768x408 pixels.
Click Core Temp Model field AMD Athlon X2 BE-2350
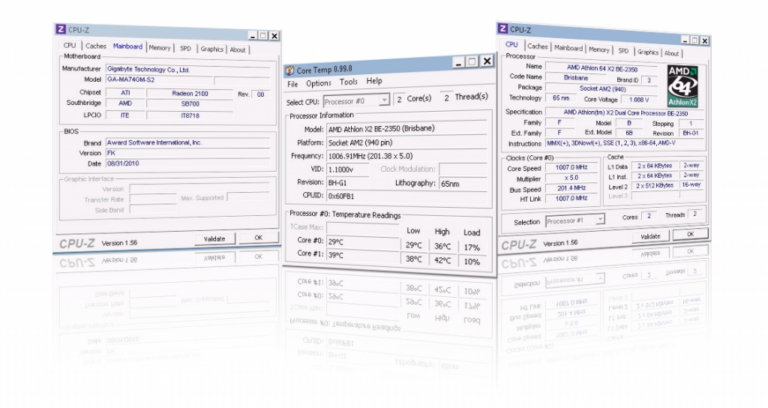coord(407,129)
